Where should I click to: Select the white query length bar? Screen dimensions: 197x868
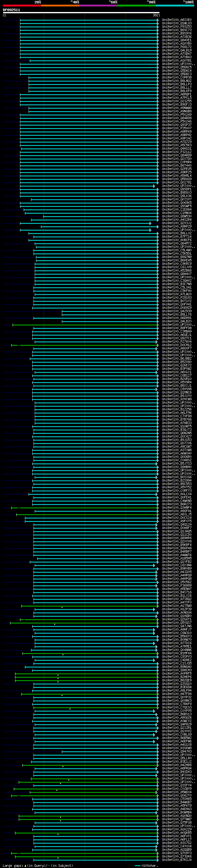click(x=81, y=12)
